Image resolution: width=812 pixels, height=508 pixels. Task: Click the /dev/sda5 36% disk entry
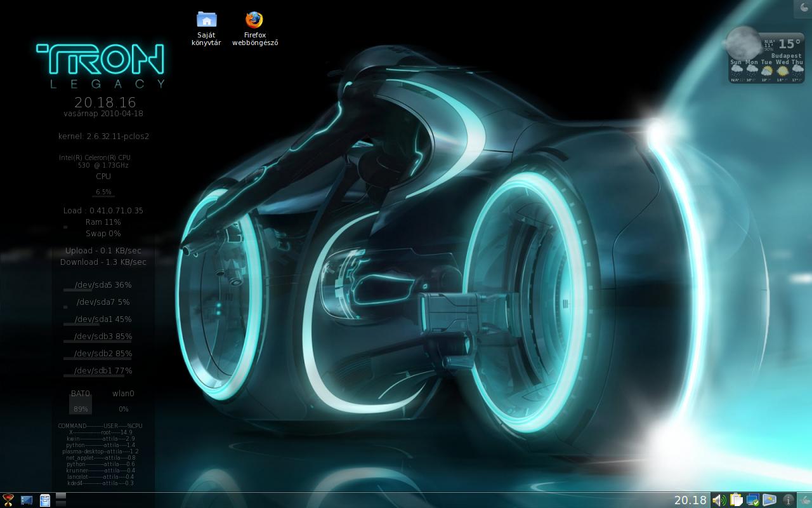[x=103, y=285]
